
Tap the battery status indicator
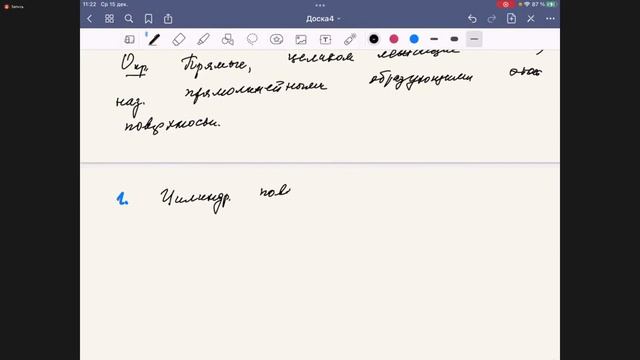coord(551,4)
